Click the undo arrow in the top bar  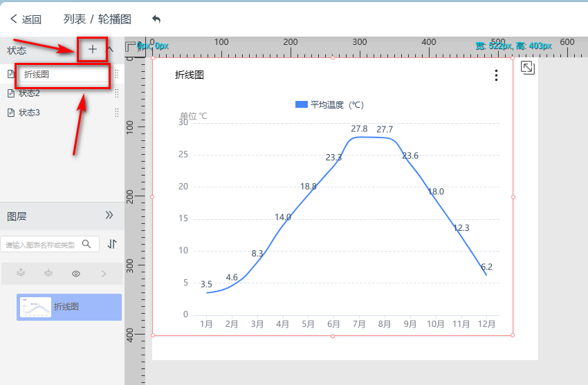(156, 19)
